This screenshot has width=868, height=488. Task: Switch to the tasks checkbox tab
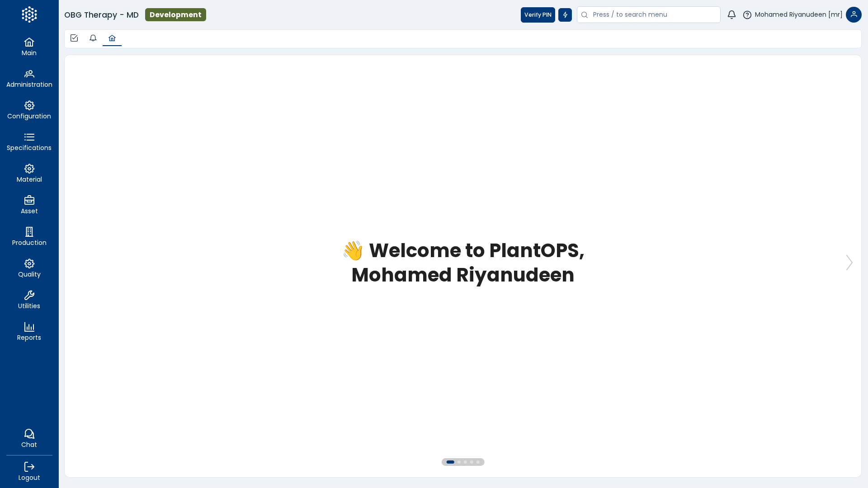coord(74,38)
